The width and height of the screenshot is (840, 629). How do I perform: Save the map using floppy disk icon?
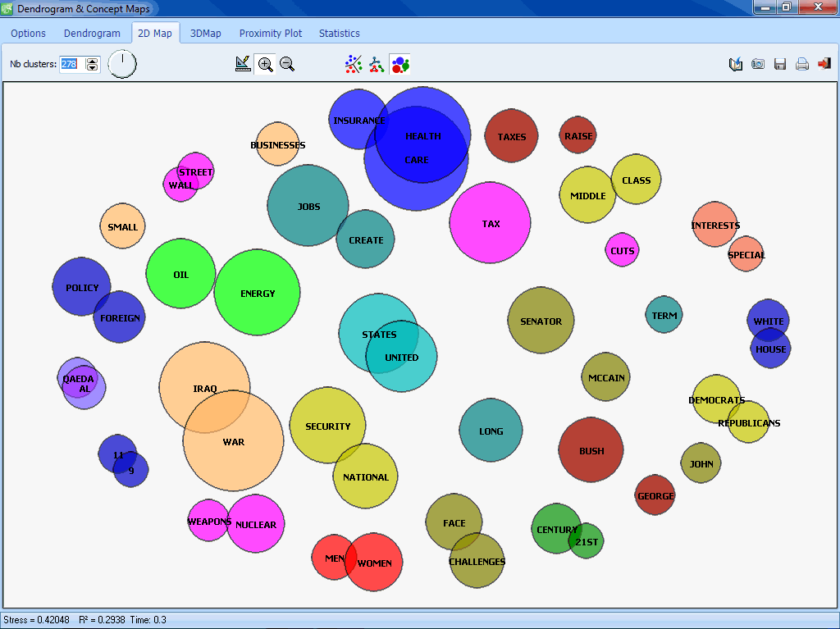pos(780,64)
